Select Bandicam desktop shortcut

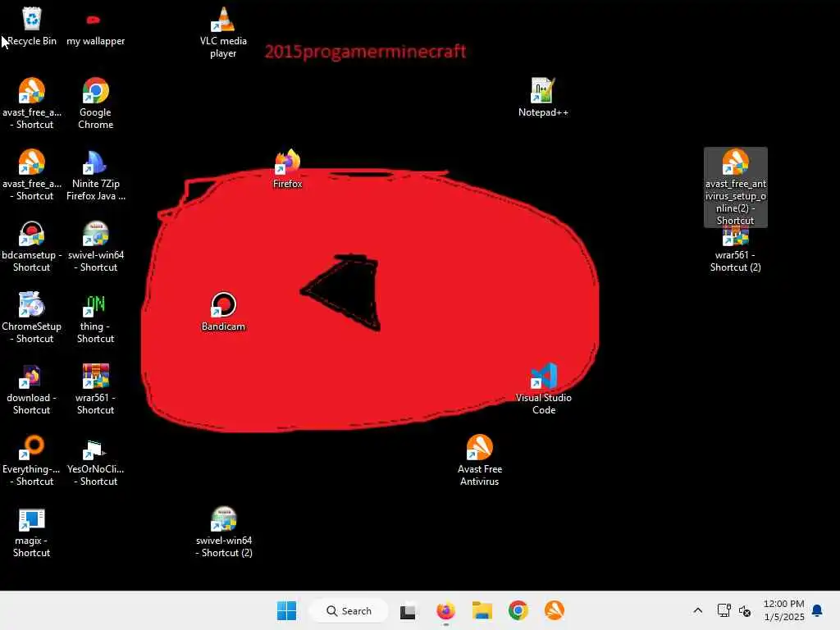[223, 311]
